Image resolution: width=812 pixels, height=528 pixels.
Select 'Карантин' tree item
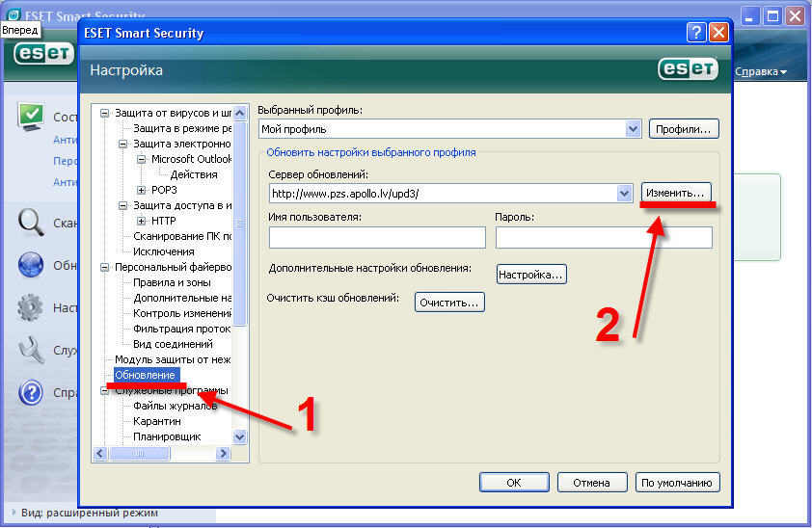(157, 421)
